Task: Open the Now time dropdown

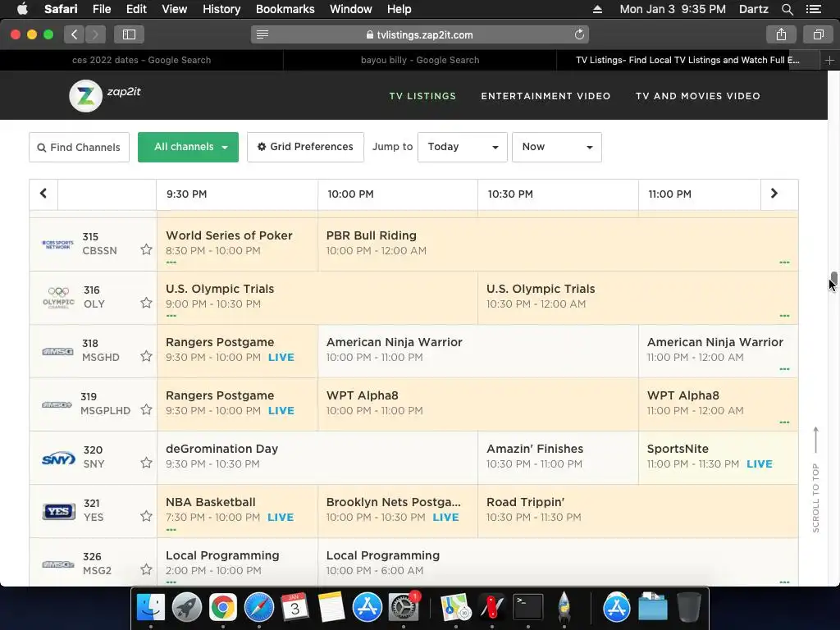Action: click(557, 147)
